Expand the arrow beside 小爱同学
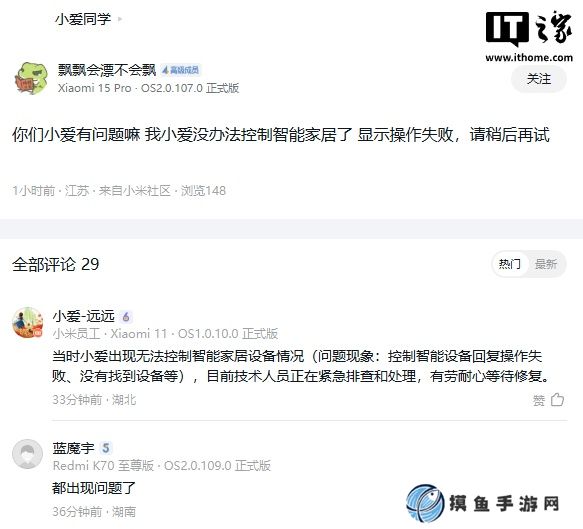 click(120, 19)
